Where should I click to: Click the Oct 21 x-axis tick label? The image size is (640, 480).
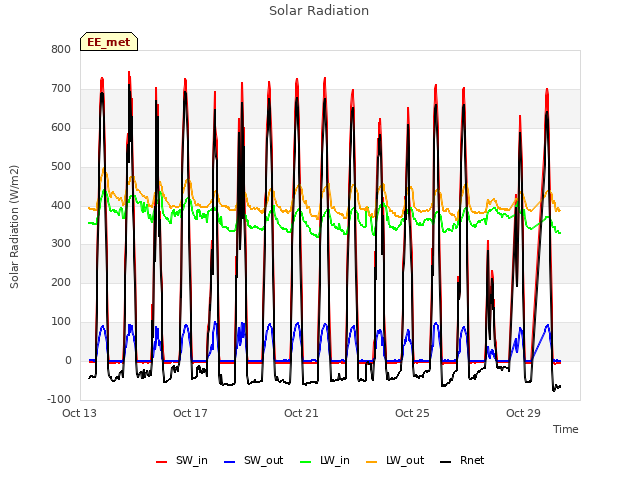(x=302, y=413)
